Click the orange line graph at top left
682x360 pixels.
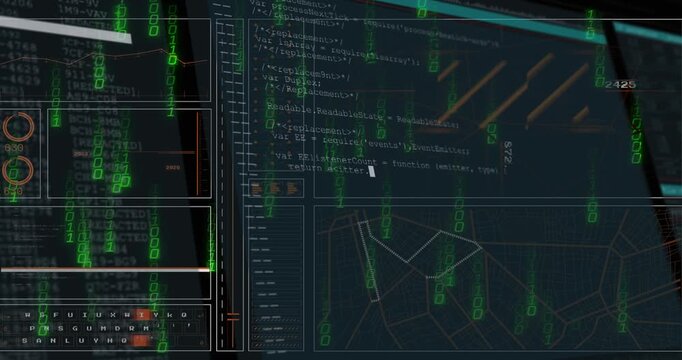coord(104,57)
